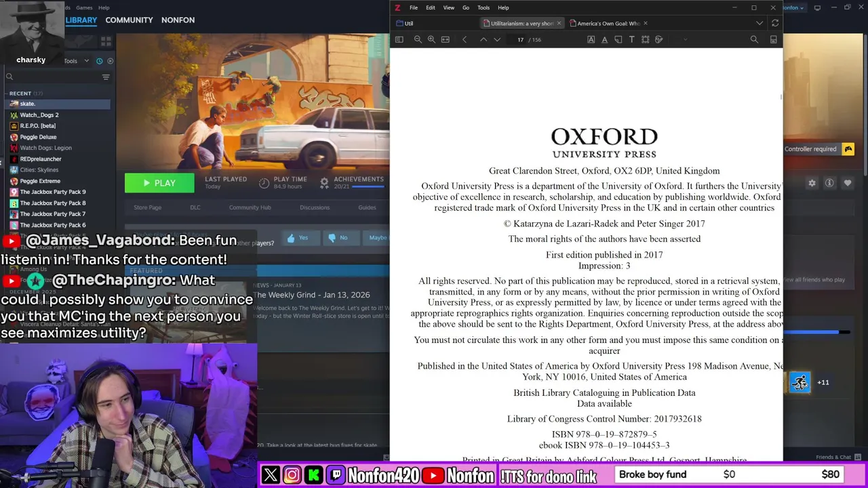Image resolution: width=868 pixels, height=488 pixels.
Task: Open annotation color picker dropdown
Action: coord(685,39)
